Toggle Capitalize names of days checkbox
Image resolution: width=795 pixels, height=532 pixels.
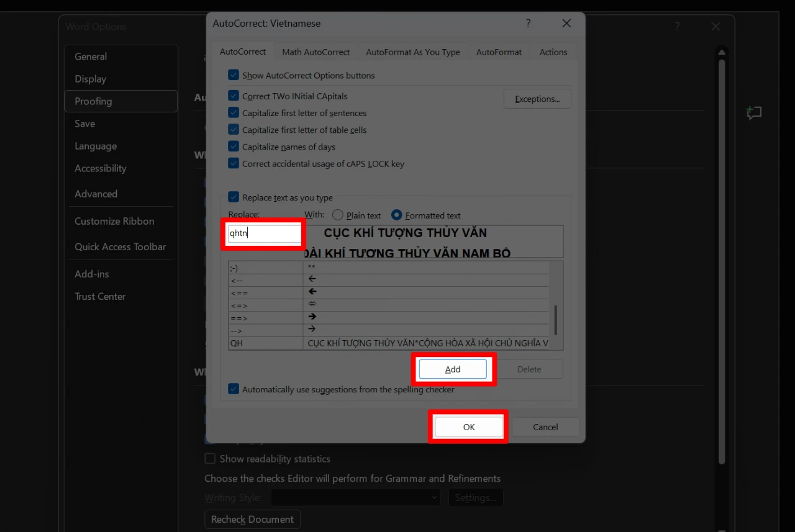(x=234, y=147)
